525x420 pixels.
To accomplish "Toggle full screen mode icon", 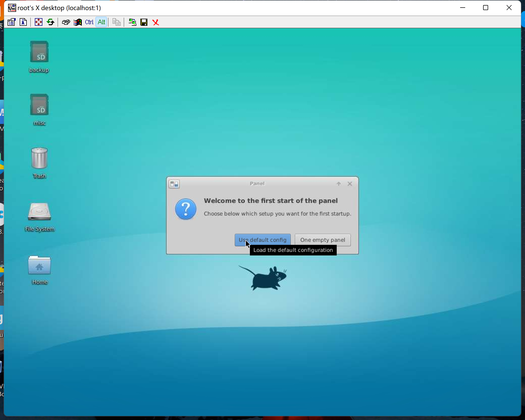I will (38, 22).
